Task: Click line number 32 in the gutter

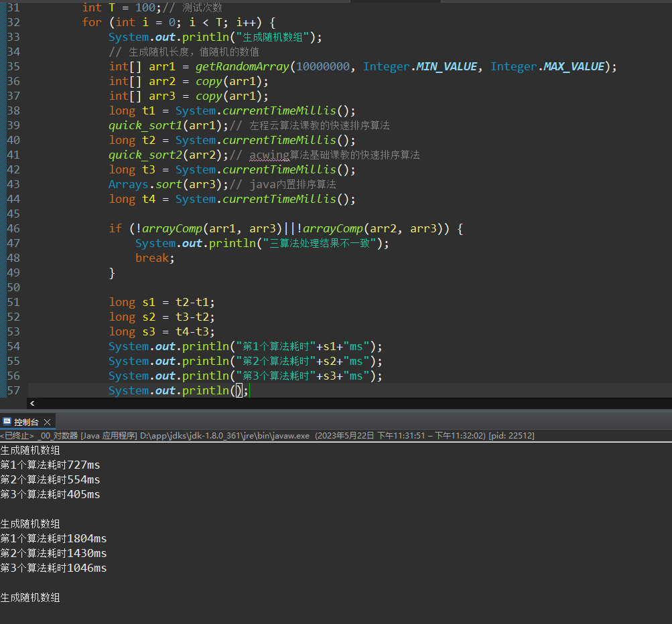Action: click(13, 22)
